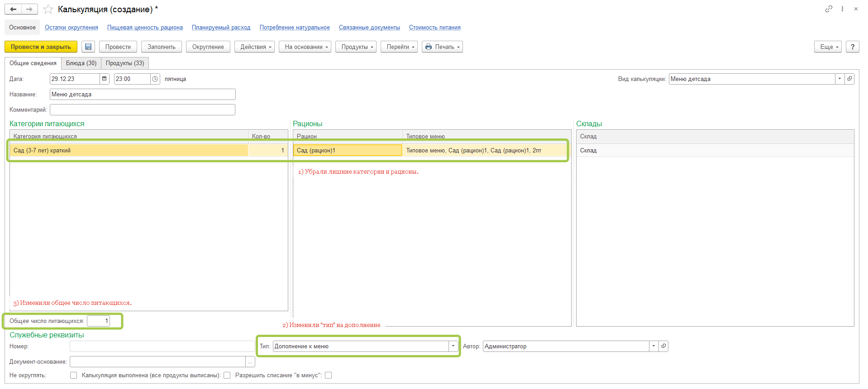The image size is (868, 389).
Task: Click the back navigation arrow
Action: 13,9
